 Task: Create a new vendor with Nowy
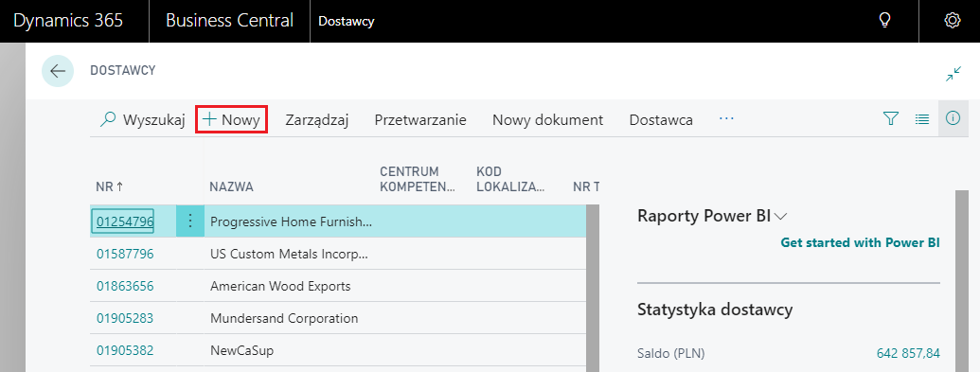(x=232, y=119)
